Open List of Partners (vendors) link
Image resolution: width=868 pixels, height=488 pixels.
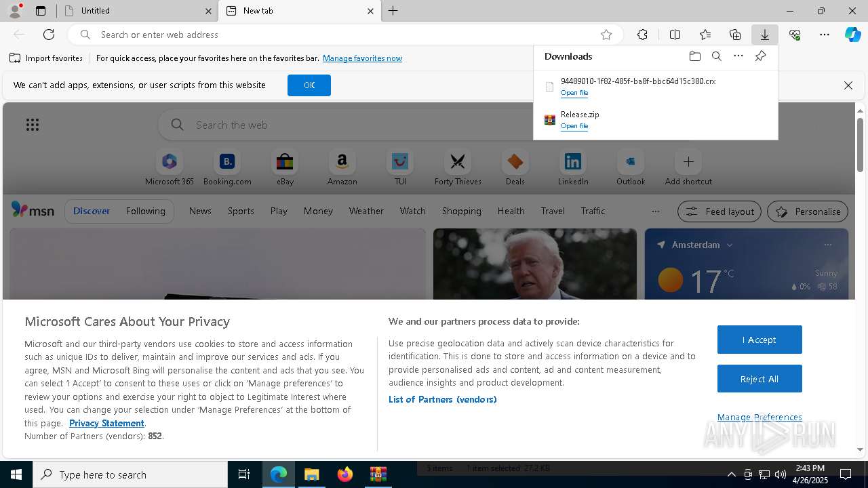tap(443, 399)
